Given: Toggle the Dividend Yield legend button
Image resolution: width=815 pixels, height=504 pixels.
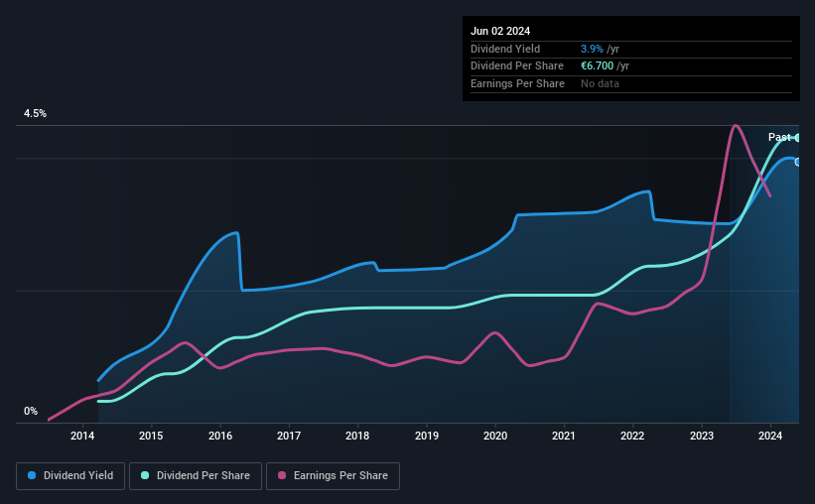Looking at the screenshot, I should point(70,476).
